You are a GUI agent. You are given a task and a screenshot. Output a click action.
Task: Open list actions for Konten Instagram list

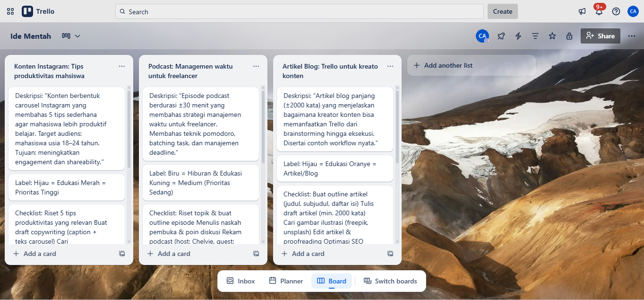[122, 66]
